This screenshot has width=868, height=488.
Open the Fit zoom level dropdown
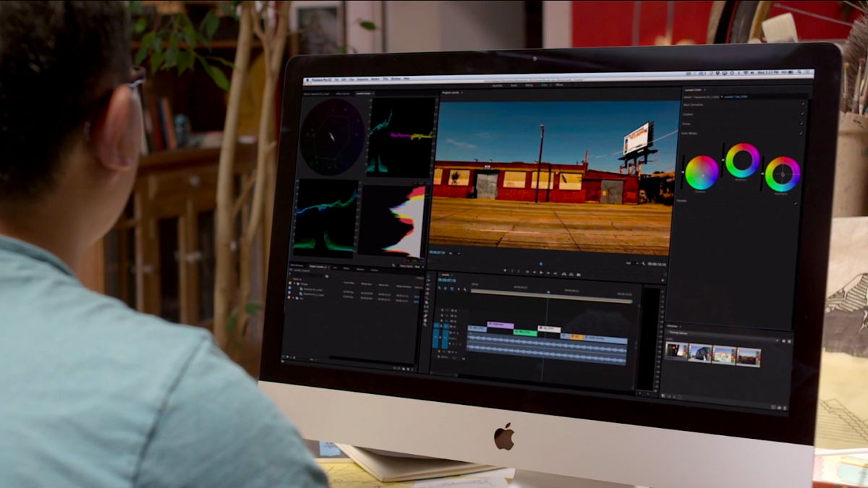tap(455, 253)
